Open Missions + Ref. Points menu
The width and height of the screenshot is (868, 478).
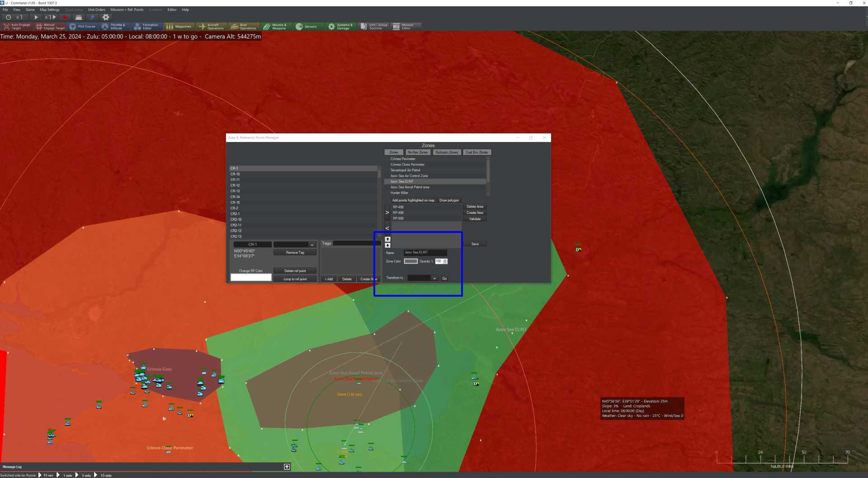[127, 9]
